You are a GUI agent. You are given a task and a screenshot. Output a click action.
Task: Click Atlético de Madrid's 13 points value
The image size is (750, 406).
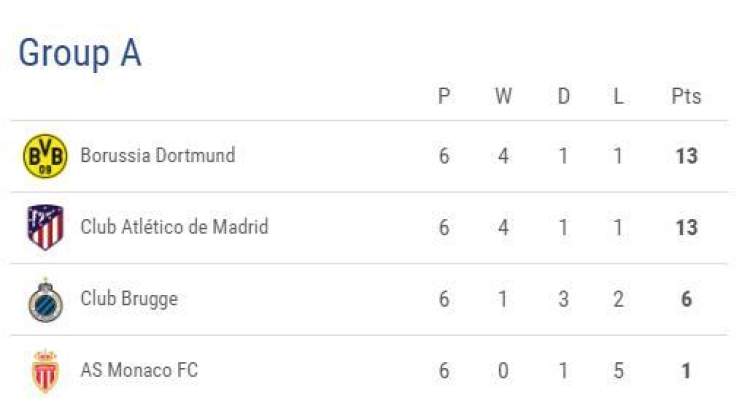click(686, 228)
